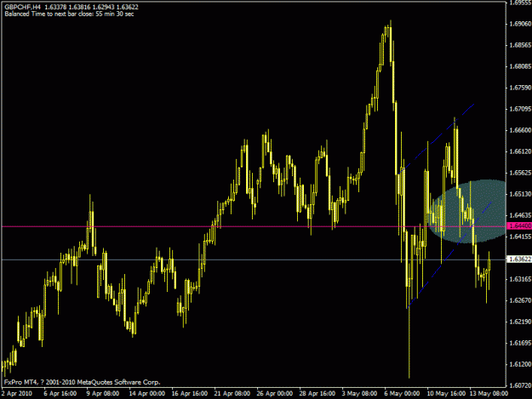Click the 1.61695 price scale value

pos(520,343)
